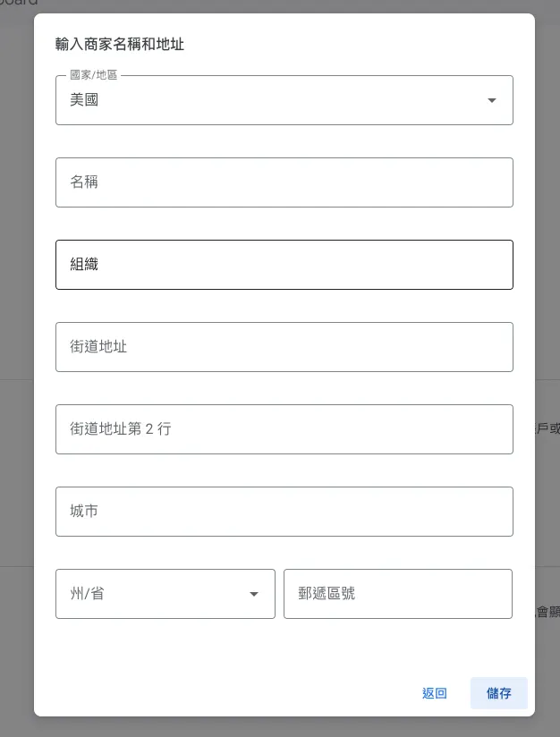The width and height of the screenshot is (560, 737).
Task: Expand the 州/省 dropdown arrow
Action: click(254, 594)
